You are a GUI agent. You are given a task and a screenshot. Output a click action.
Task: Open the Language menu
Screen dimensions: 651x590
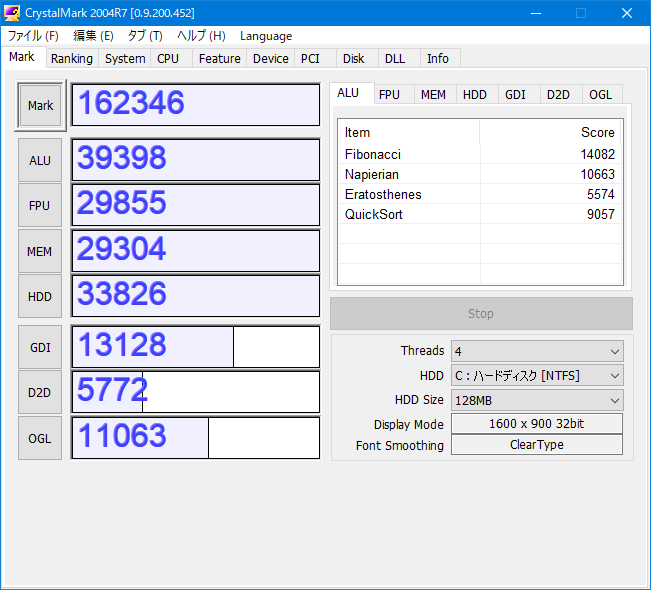coord(266,36)
